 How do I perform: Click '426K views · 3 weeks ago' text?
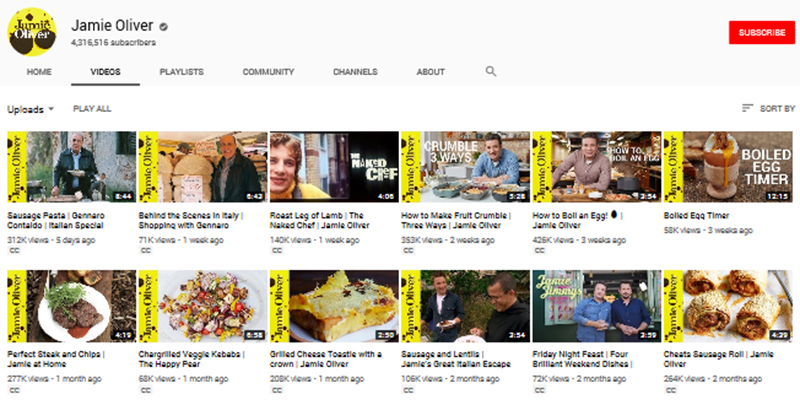point(579,240)
